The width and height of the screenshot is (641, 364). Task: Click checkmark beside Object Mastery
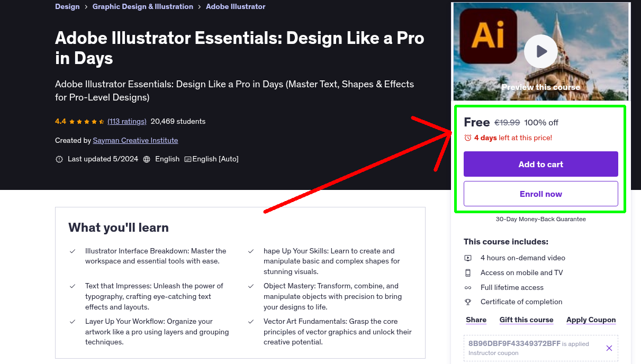pyautogui.click(x=251, y=286)
